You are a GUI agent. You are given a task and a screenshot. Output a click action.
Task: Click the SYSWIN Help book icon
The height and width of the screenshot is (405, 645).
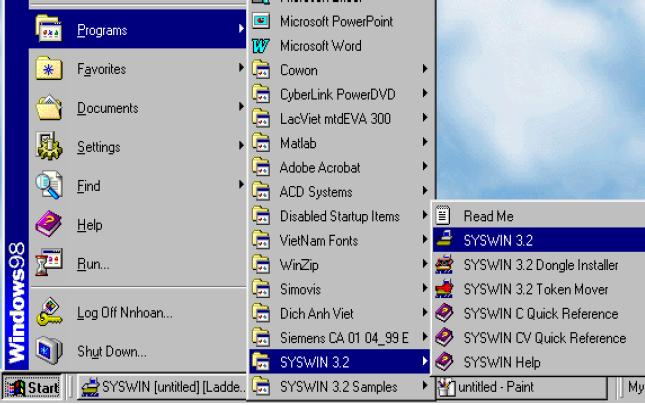(x=444, y=361)
